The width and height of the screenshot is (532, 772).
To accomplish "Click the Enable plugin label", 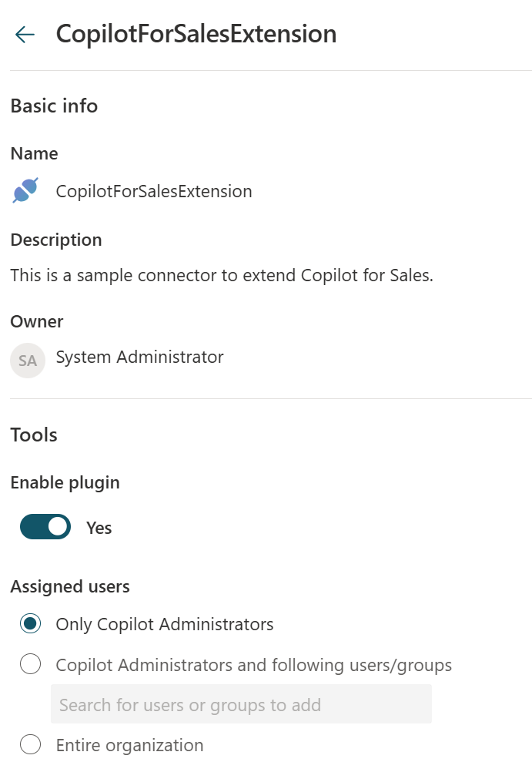I will tap(65, 483).
